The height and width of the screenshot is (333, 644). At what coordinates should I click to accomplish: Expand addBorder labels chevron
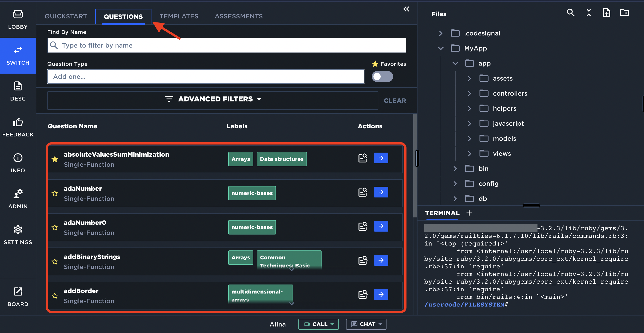pos(291,304)
